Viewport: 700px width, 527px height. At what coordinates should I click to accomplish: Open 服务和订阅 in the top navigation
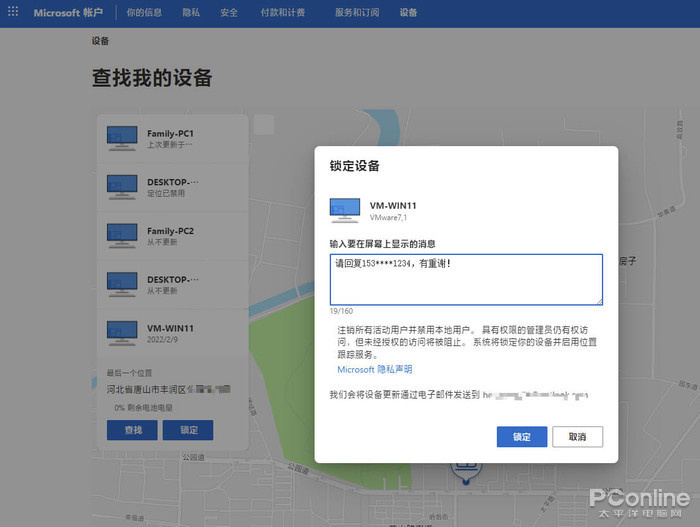(357, 13)
